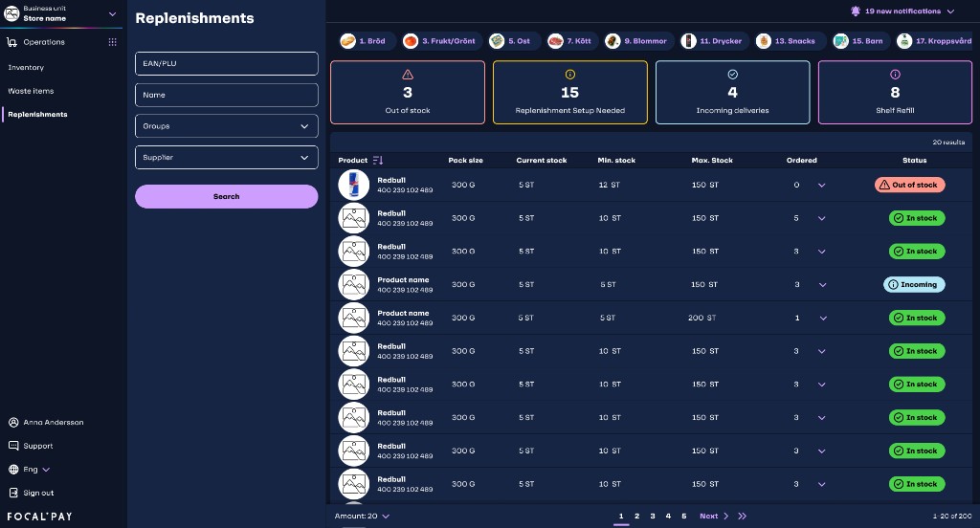Click the Redbull can product thumbnail
This screenshot has height=528, width=980.
pos(354,185)
